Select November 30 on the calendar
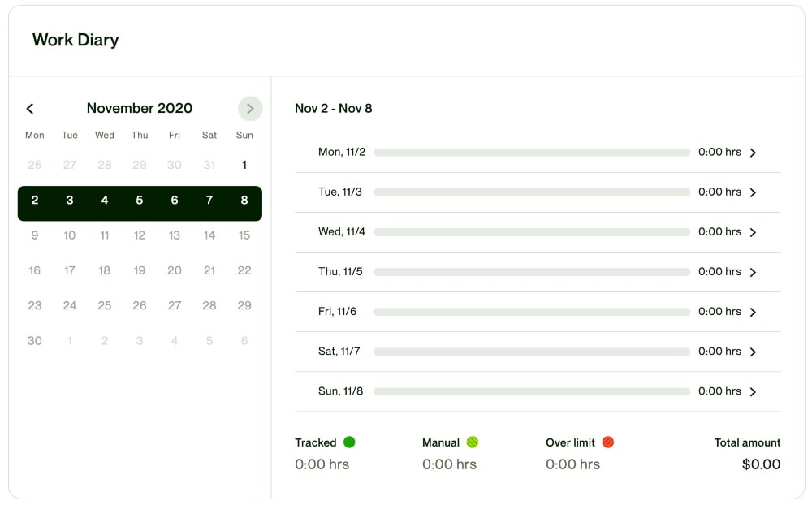812x505 pixels. (34, 340)
